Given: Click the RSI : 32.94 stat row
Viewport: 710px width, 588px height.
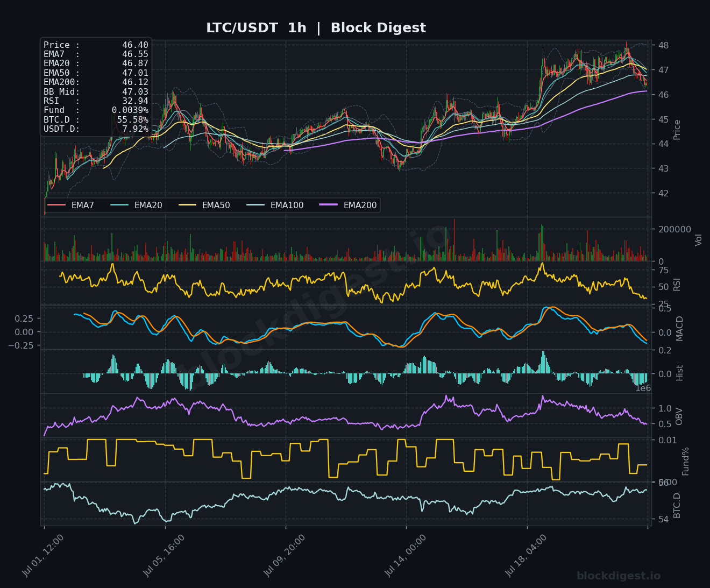Looking at the screenshot, I should (x=96, y=101).
